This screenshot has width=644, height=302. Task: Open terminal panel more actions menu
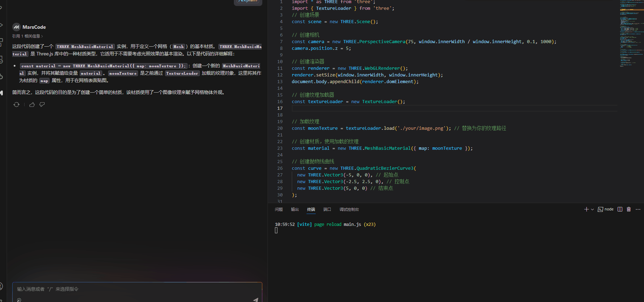638,209
